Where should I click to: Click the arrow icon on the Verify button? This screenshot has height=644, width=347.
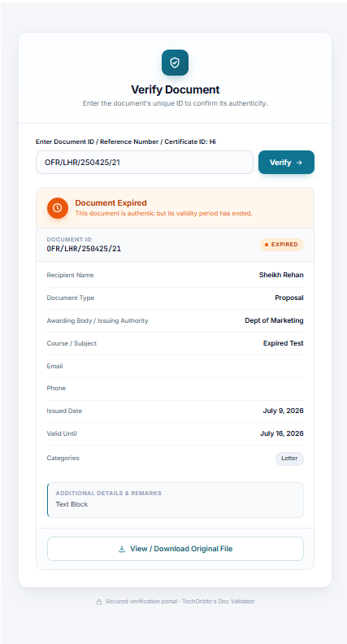click(x=299, y=163)
